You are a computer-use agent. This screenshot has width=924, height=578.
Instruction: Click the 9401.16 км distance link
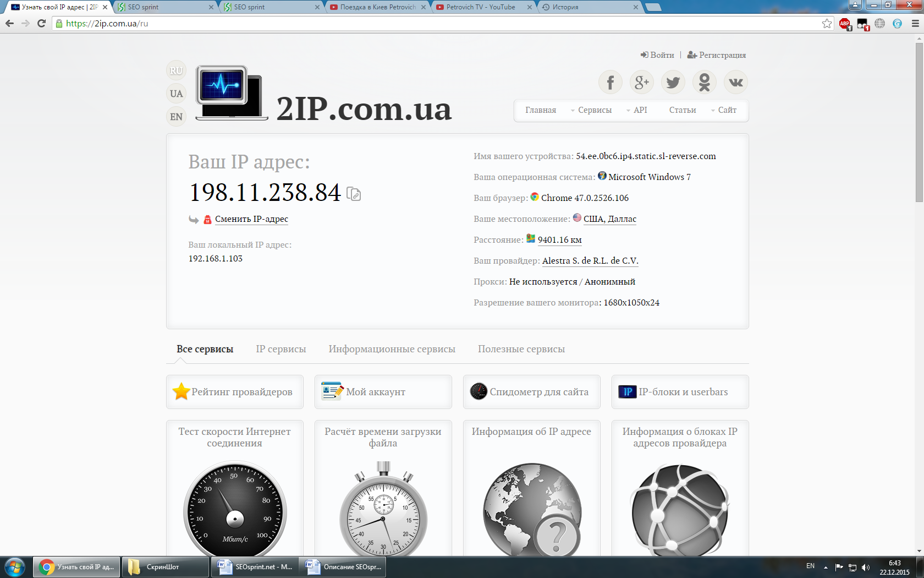[560, 240]
